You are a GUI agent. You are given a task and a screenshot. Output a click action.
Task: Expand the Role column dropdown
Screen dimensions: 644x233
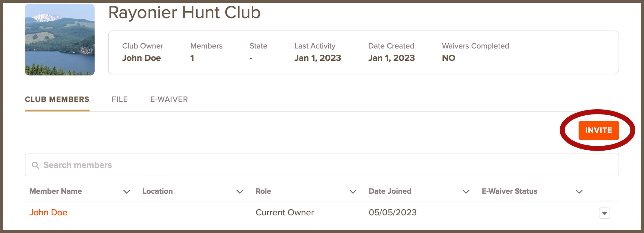click(353, 191)
